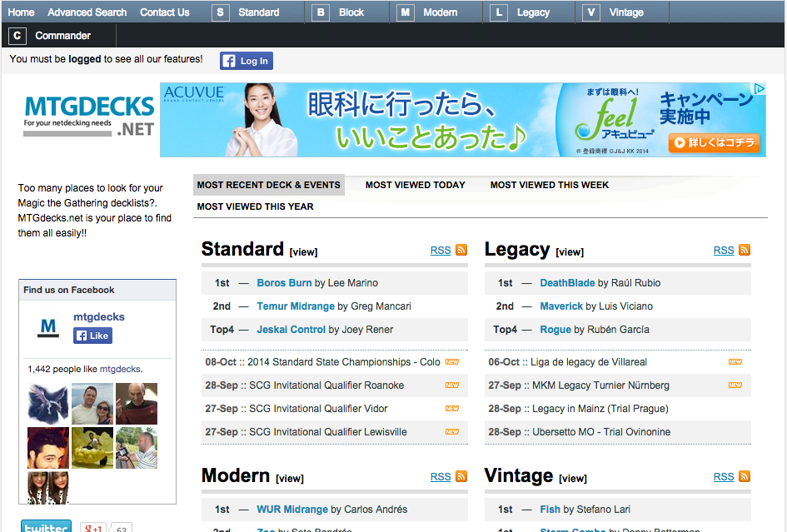The image size is (787, 532).
Task: Open the Legacy format menu
Action: 534,12
